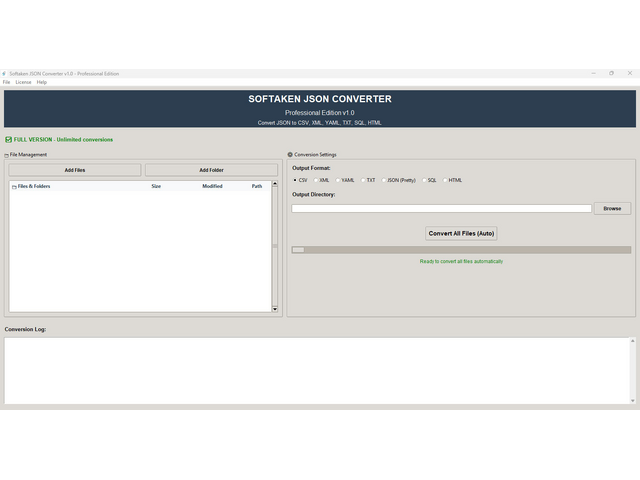Click the Conversion Settings gear icon

pos(290,155)
